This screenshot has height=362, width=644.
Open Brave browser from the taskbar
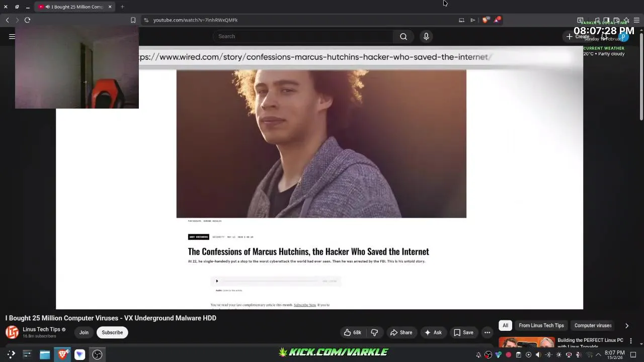pos(62,354)
